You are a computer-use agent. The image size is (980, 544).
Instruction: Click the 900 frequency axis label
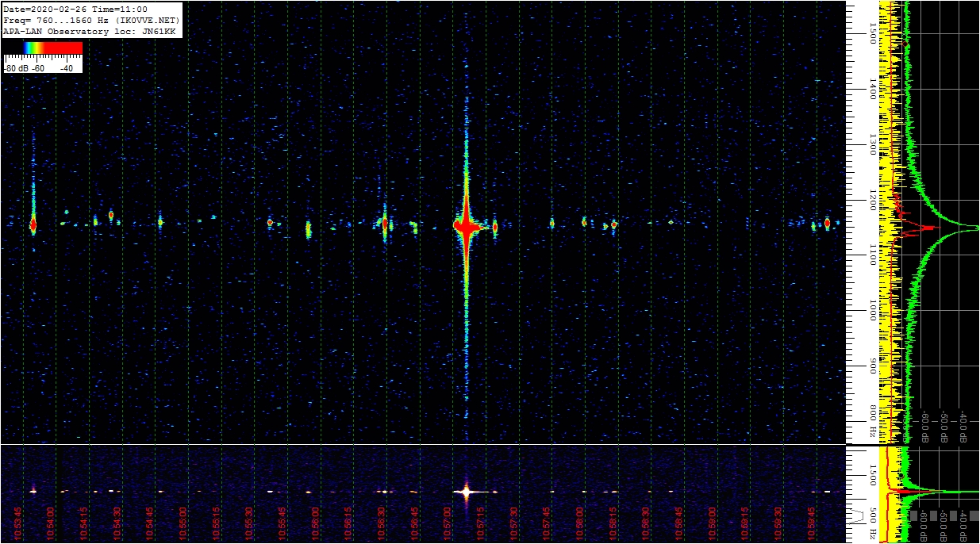(x=873, y=366)
